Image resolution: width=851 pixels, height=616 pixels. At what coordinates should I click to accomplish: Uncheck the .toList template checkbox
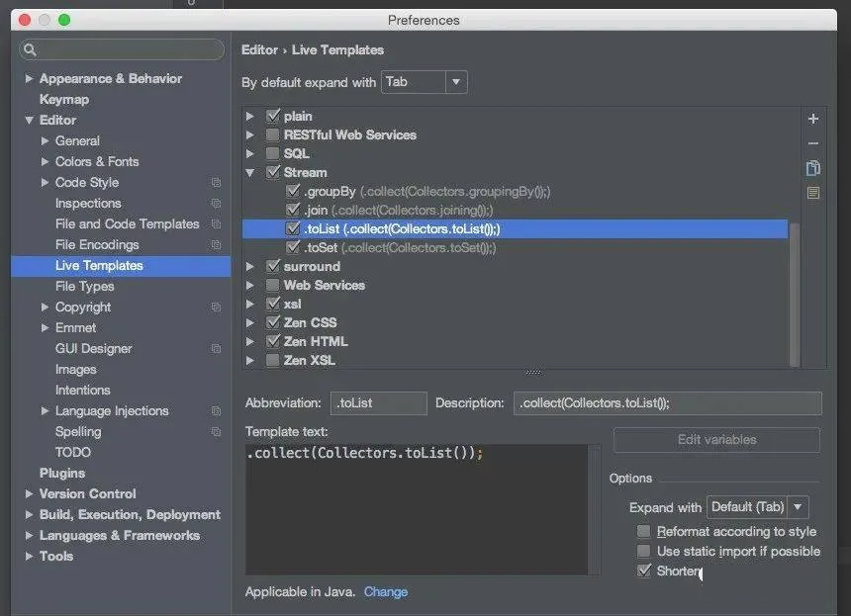(x=293, y=228)
